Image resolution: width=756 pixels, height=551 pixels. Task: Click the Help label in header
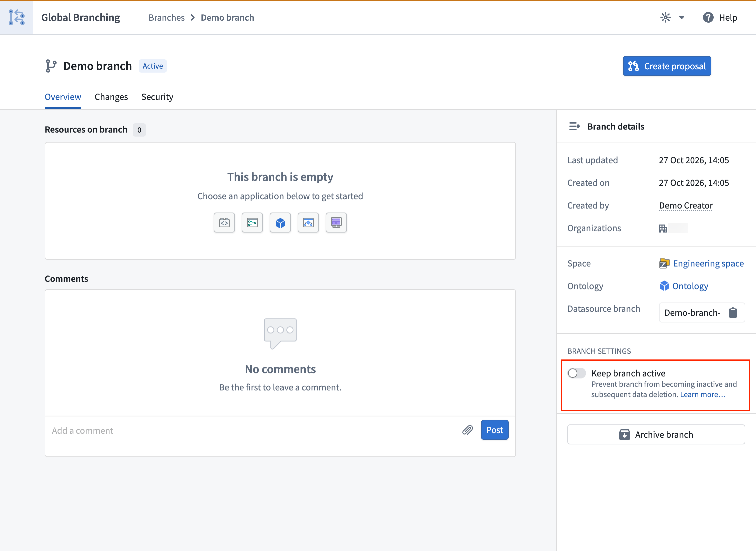point(728,18)
